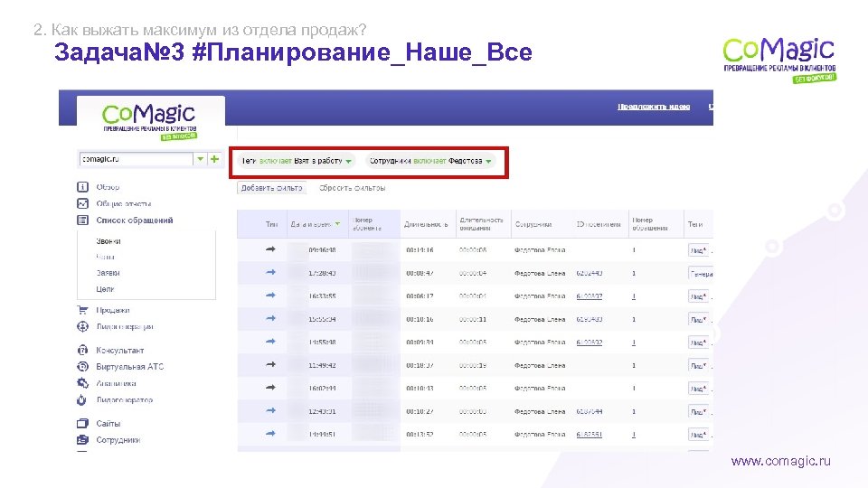The width and height of the screenshot is (868, 488).
Task: Click the Список обращений list icon
Action: [82, 221]
